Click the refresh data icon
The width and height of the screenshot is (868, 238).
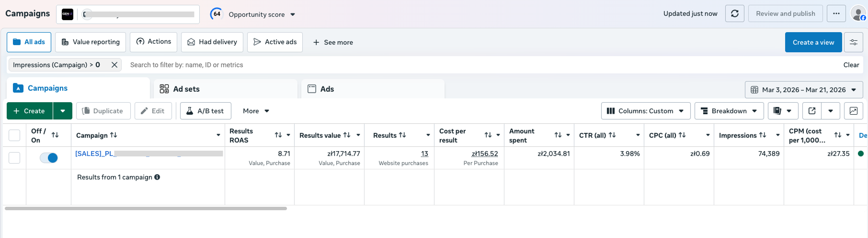[x=734, y=14]
